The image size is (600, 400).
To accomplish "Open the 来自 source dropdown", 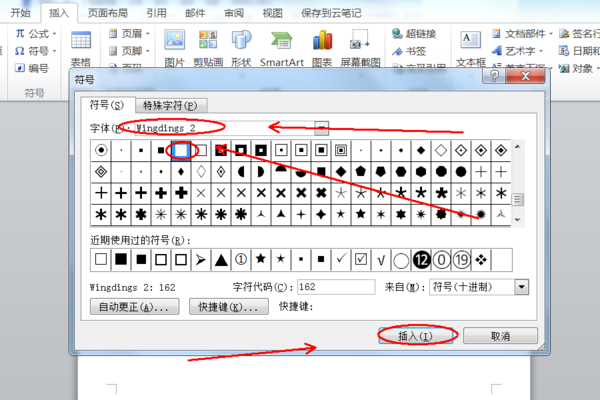I will 522,287.
